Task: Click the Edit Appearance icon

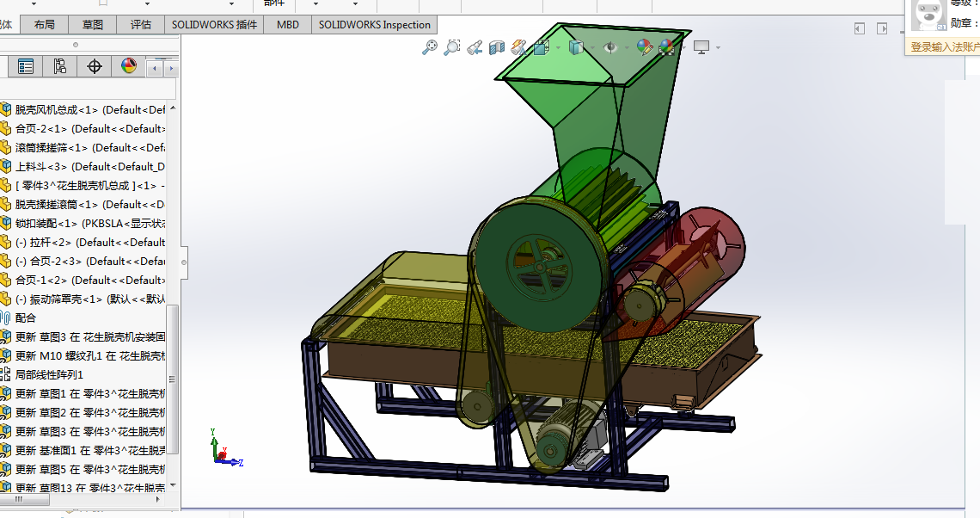Action: point(645,47)
